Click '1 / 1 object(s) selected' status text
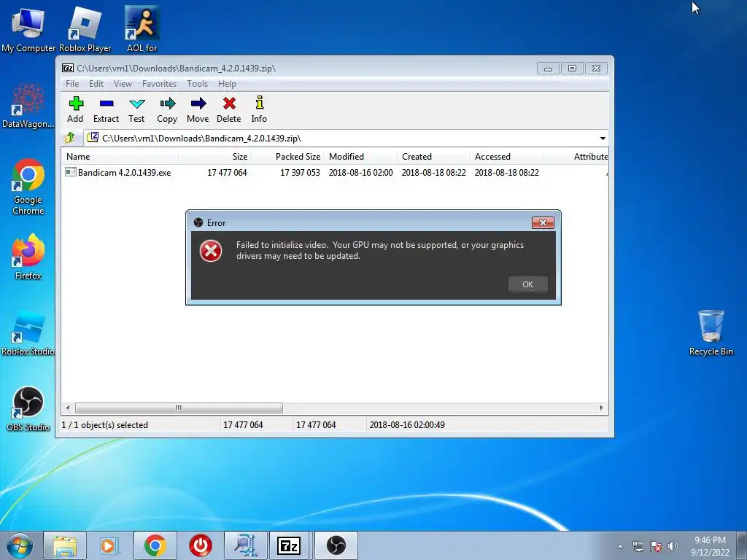This screenshot has width=747, height=560. point(105,425)
